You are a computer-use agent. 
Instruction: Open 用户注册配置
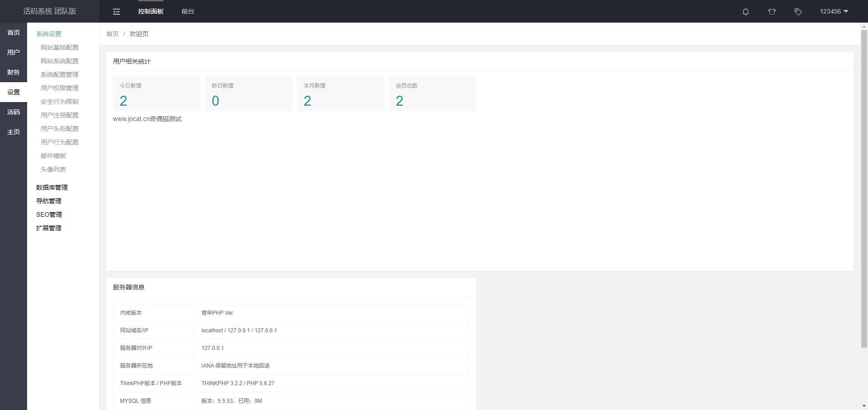60,115
